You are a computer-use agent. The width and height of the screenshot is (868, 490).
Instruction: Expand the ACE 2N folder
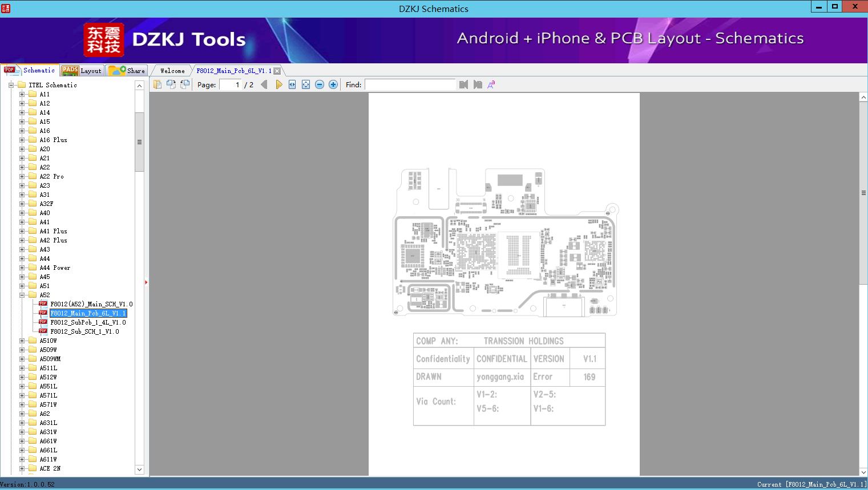tap(22, 468)
